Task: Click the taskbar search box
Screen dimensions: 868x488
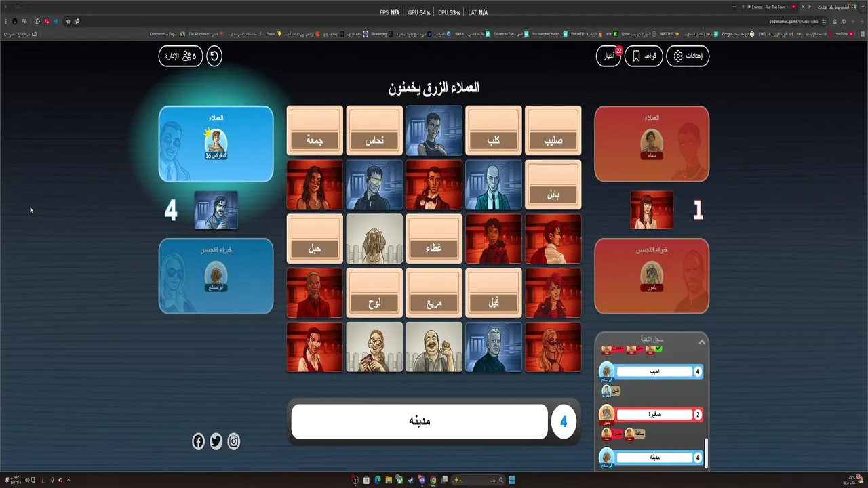Action: coord(477,480)
